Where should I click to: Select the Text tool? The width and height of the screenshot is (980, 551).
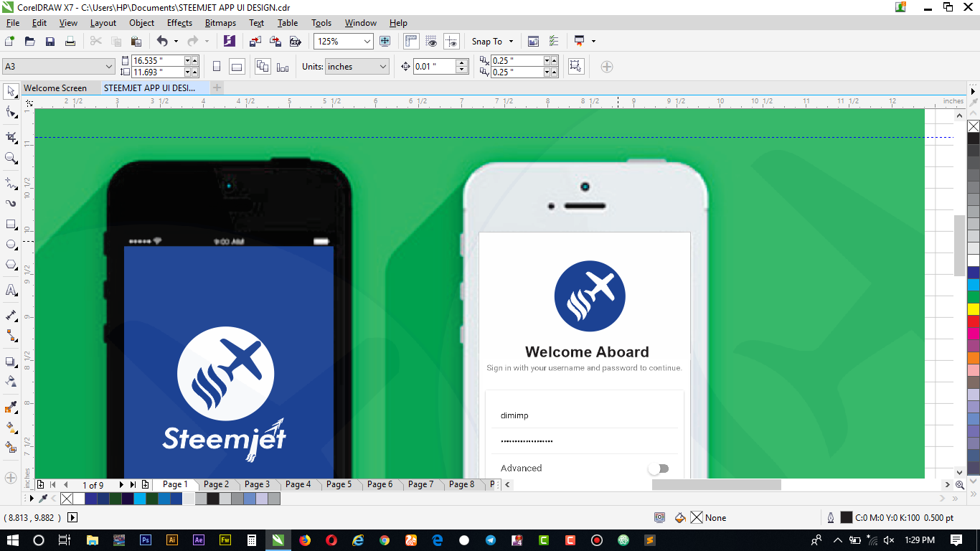[11, 291]
